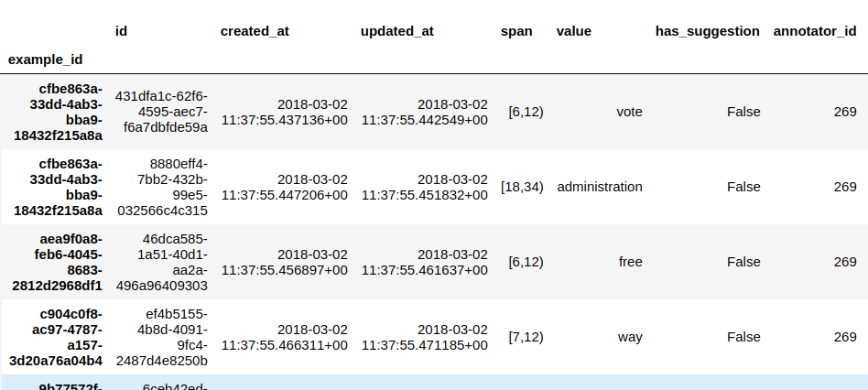Select the cell containing 'administration'
The image size is (868, 390).
(x=600, y=187)
